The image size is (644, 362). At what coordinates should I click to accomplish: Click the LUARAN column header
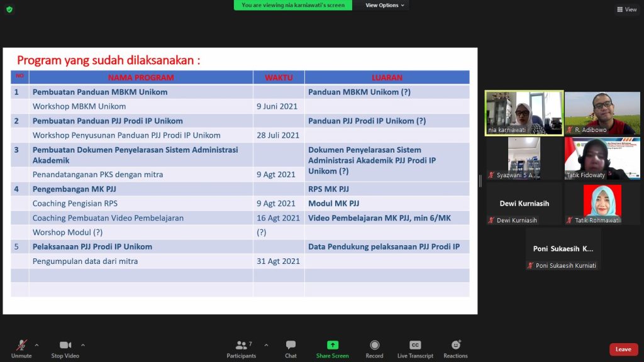[x=387, y=77]
